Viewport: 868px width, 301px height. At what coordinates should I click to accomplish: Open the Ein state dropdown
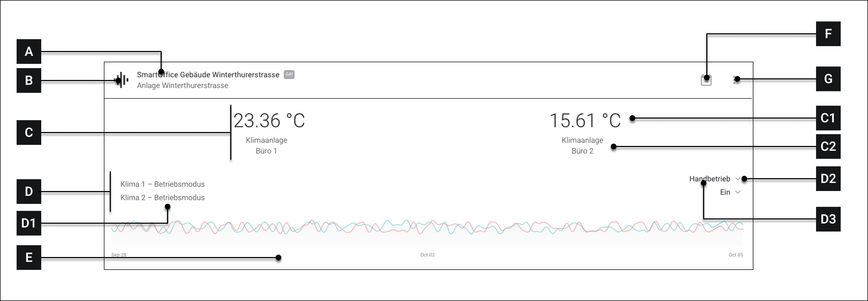tap(730, 192)
